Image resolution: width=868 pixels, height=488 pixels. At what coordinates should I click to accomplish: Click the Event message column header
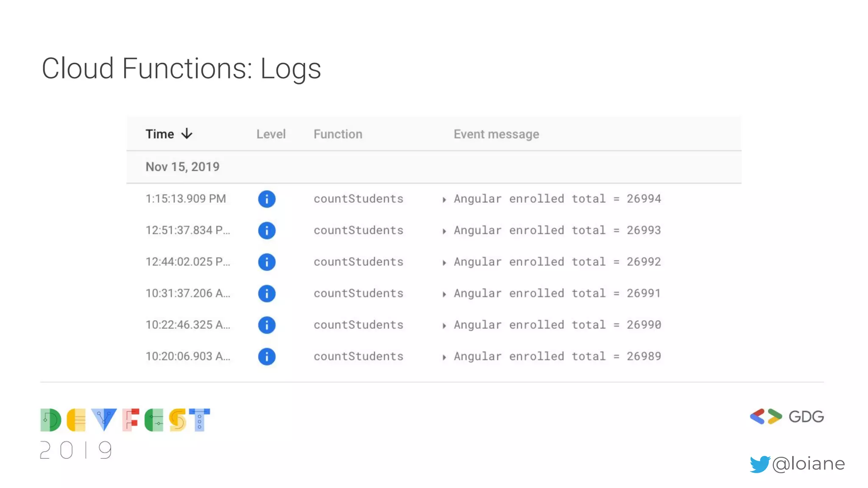(x=496, y=134)
